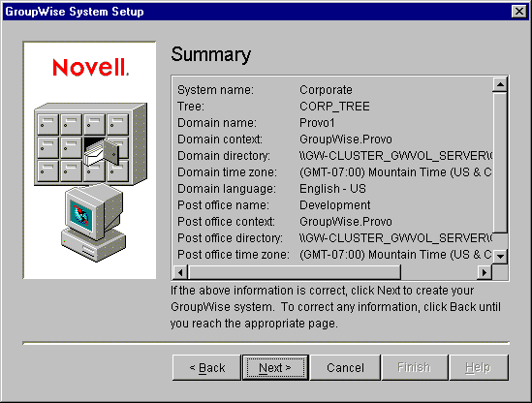This screenshot has width=532, height=403.
Task: Click the open mailbox in the illustration
Action: point(102,151)
